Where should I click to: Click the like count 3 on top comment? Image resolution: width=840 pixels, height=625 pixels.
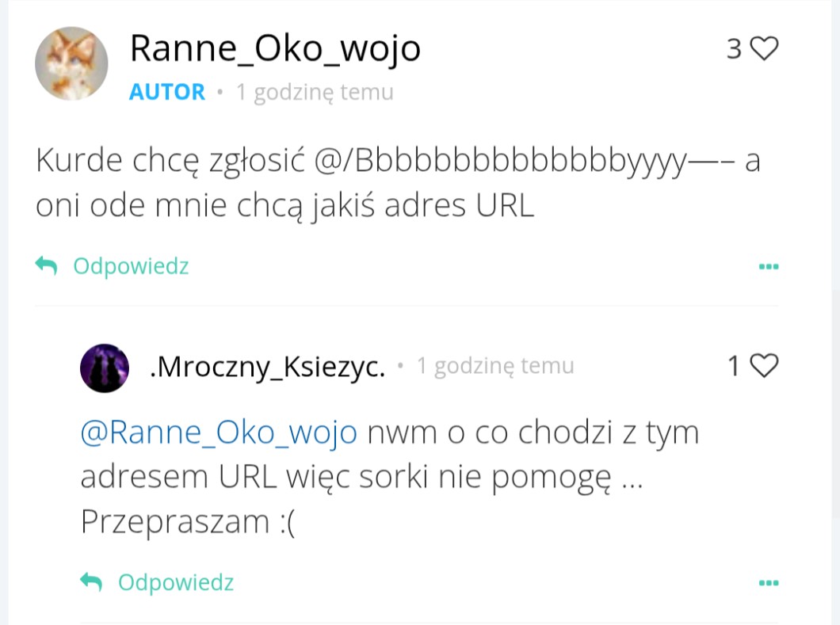click(734, 49)
